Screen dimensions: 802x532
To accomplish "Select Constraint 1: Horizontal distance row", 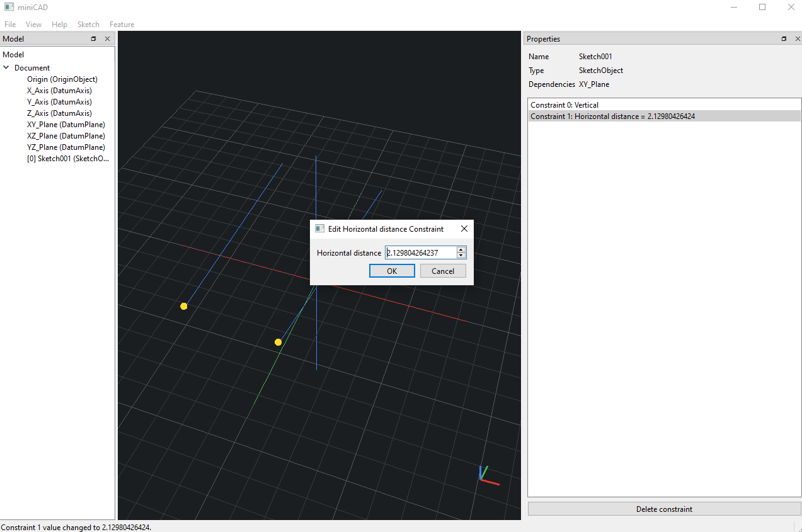I will click(x=664, y=116).
